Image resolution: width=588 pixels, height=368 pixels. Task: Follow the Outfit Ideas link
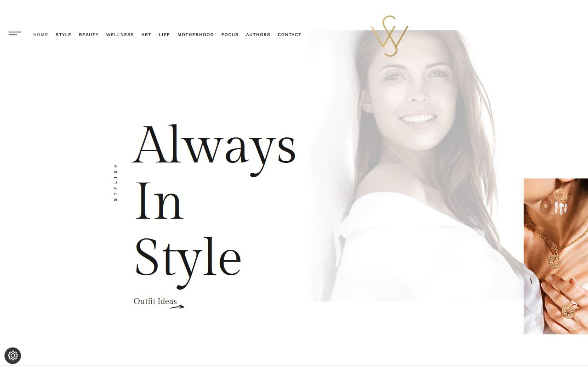pos(155,301)
